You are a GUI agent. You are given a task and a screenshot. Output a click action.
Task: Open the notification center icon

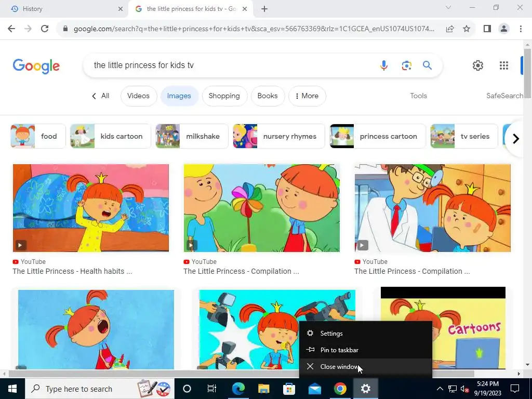coord(515,389)
